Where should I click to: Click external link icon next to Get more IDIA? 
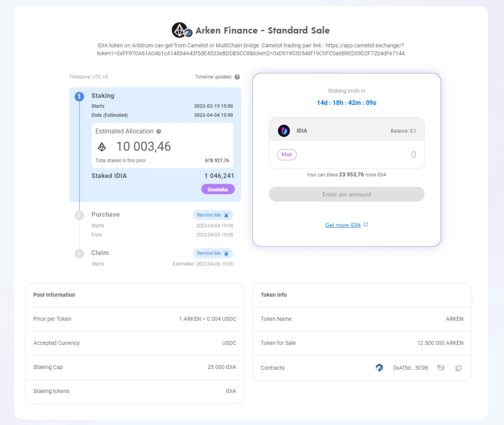click(366, 225)
